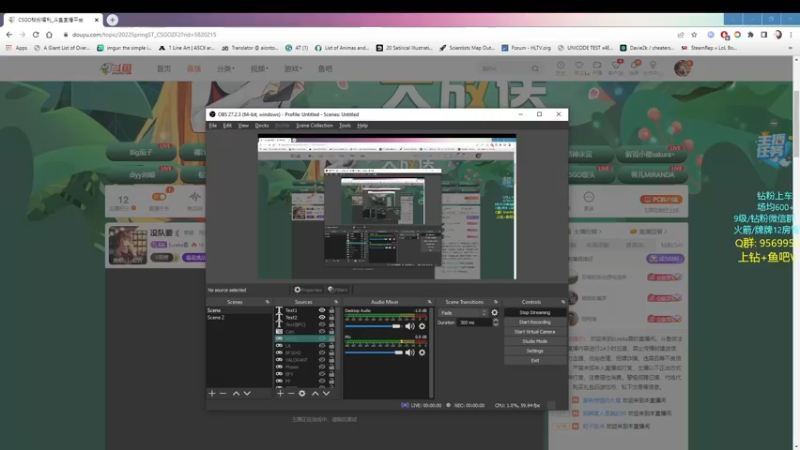Open Forum - HLTV.org bookmark
Image resolution: width=800 pixels, height=450 pixels.
pos(526,48)
